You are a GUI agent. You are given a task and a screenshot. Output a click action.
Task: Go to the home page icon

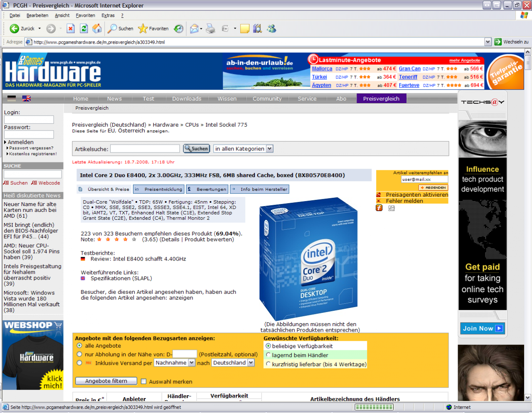[x=97, y=28]
